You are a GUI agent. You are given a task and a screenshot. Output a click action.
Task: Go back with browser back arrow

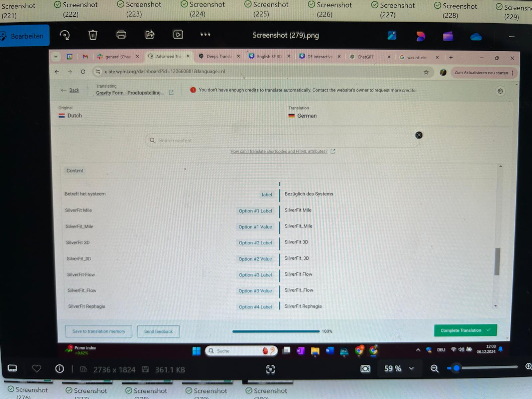pyautogui.click(x=57, y=71)
